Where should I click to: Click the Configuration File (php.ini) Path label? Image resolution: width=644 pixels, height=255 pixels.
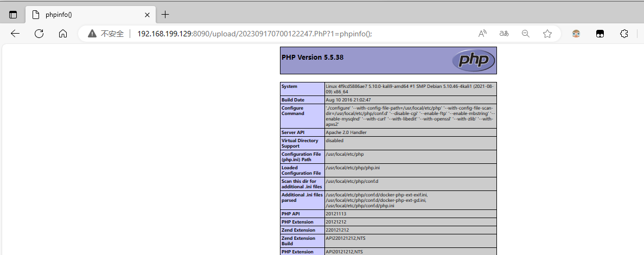click(x=302, y=157)
